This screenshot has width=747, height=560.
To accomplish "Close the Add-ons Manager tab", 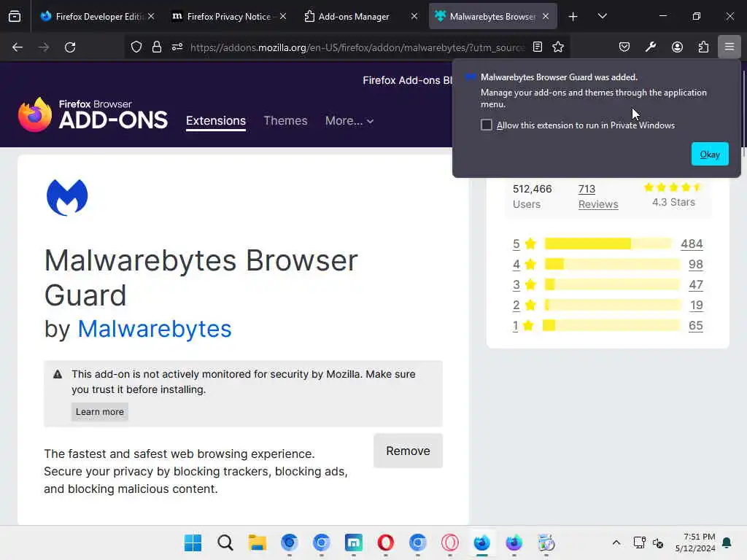I will [x=414, y=16].
